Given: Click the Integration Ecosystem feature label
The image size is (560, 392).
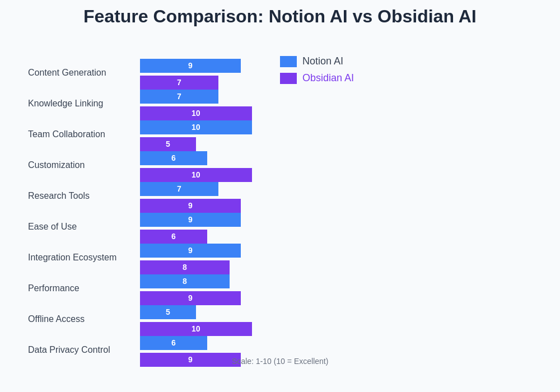Looking at the screenshot, I should 72,258.
